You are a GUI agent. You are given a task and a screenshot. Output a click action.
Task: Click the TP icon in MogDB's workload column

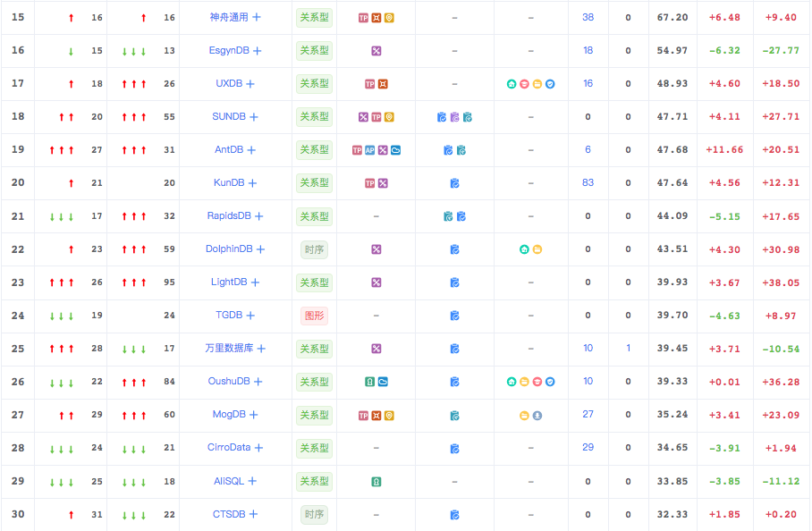pyautogui.click(x=363, y=414)
